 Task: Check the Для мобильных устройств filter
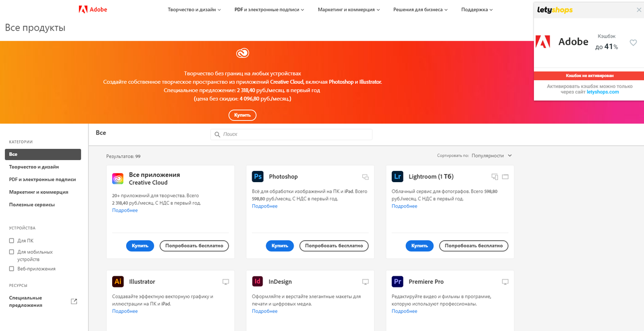pos(12,251)
